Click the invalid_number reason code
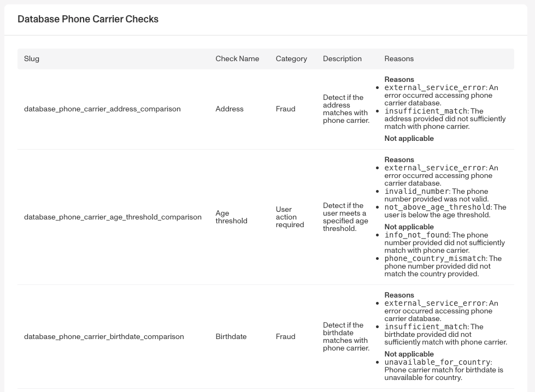The width and height of the screenshot is (535, 392). (416, 192)
